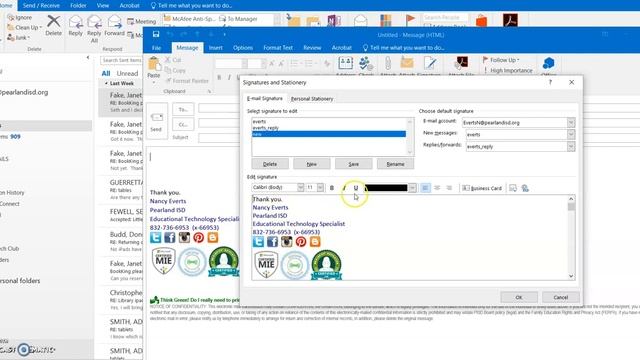Viewport: 640px width, 360px height.
Task: Click the Subject input field
Action: [220, 138]
